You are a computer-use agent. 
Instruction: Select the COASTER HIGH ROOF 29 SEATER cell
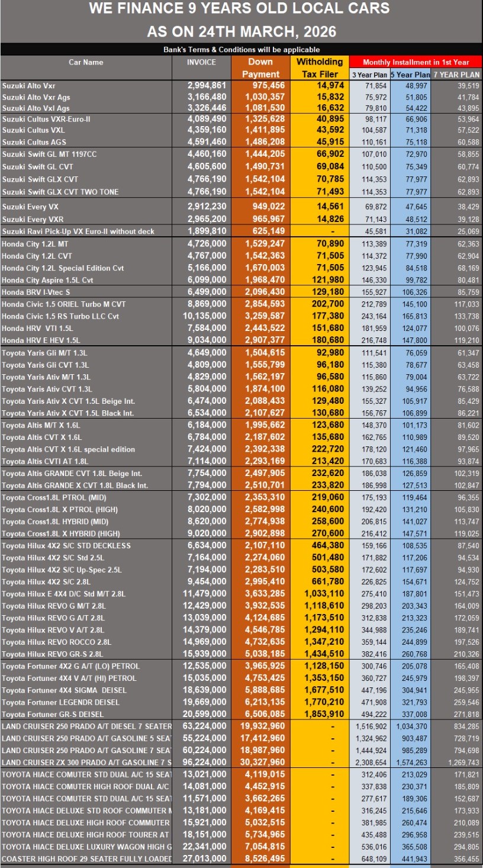pos(86,859)
